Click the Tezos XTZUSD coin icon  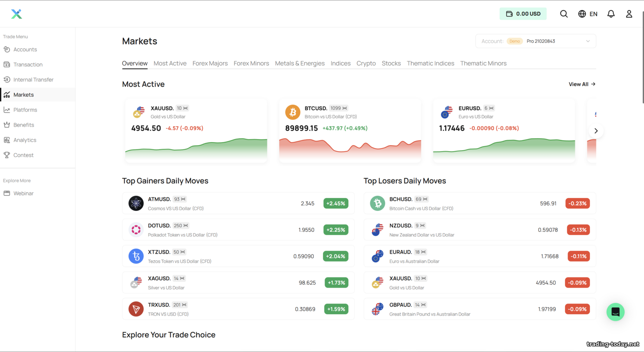(136, 256)
